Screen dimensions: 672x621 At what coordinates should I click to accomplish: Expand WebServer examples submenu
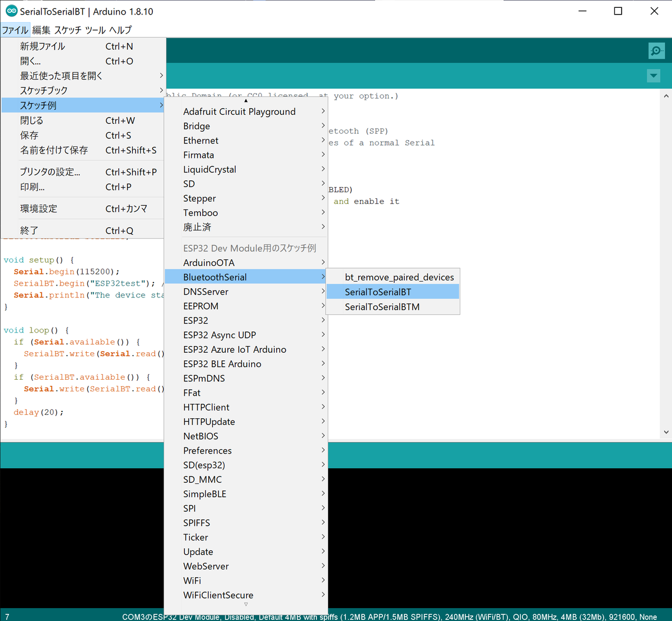[246, 566]
